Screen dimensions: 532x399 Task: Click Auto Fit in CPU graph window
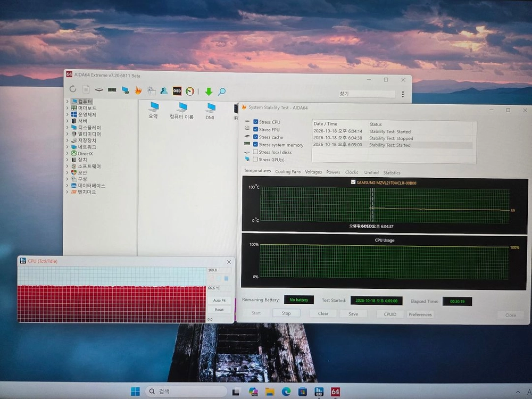click(219, 300)
